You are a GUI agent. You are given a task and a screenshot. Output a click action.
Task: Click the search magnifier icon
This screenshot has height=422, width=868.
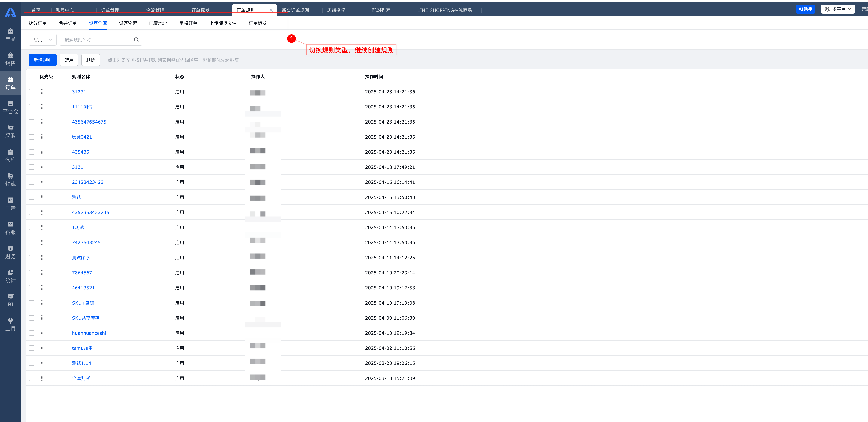click(136, 39)
